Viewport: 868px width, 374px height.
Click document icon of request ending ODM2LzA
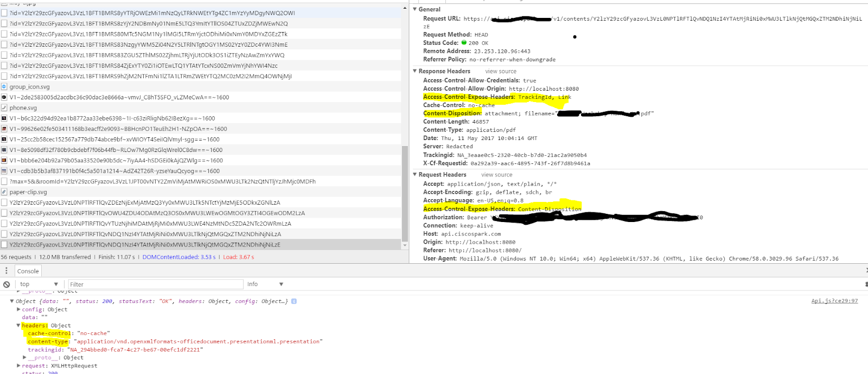click(x=4, y=213)
